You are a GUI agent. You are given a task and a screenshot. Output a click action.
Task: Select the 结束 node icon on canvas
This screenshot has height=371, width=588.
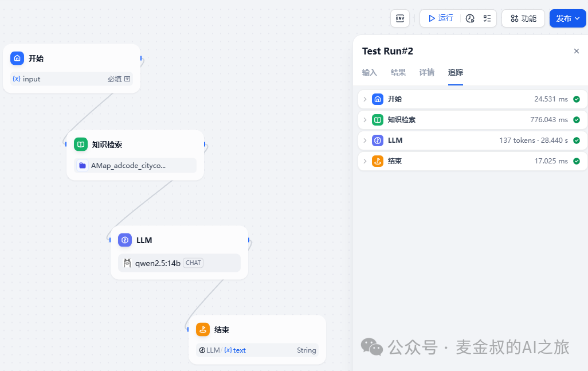pos(203,329)
